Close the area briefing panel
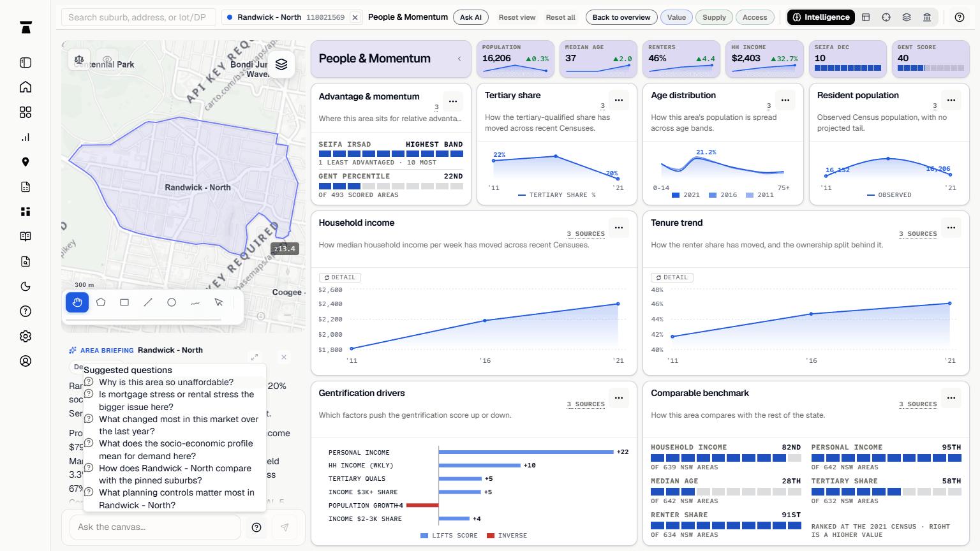Viewport: 980px width, 551px height. click(284, 357)
